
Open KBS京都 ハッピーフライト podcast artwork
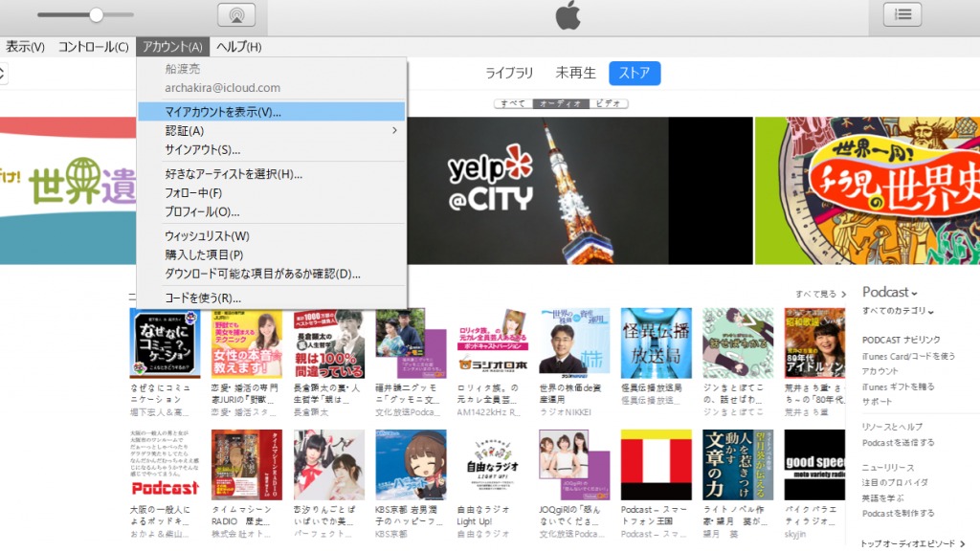(411, 465)
